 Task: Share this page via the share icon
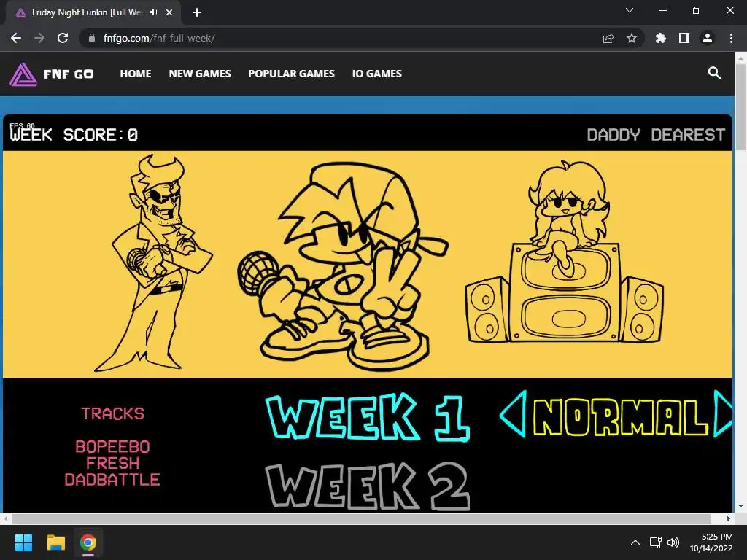pyautogui.click(x=608, y=38)
